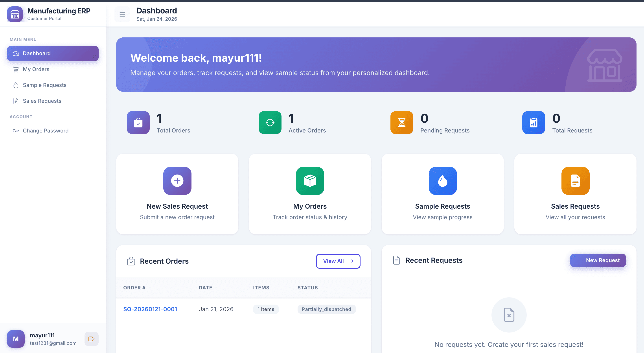Viewport: 644px width, 353px height.
Task: Click the Total Orders shopping bag icon
Action: (138, 123)
